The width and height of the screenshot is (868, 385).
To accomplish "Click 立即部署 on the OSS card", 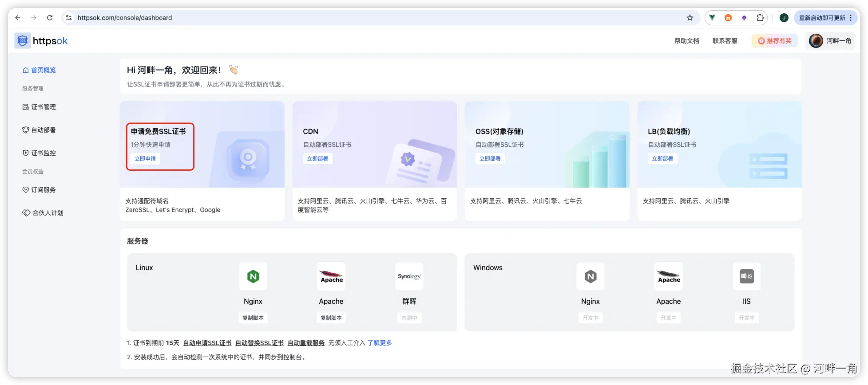I will coord(490,159).
